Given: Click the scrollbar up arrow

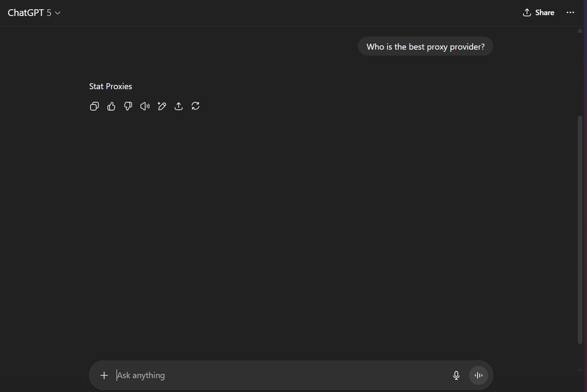Looking at the screenshot, I should 581,30.
